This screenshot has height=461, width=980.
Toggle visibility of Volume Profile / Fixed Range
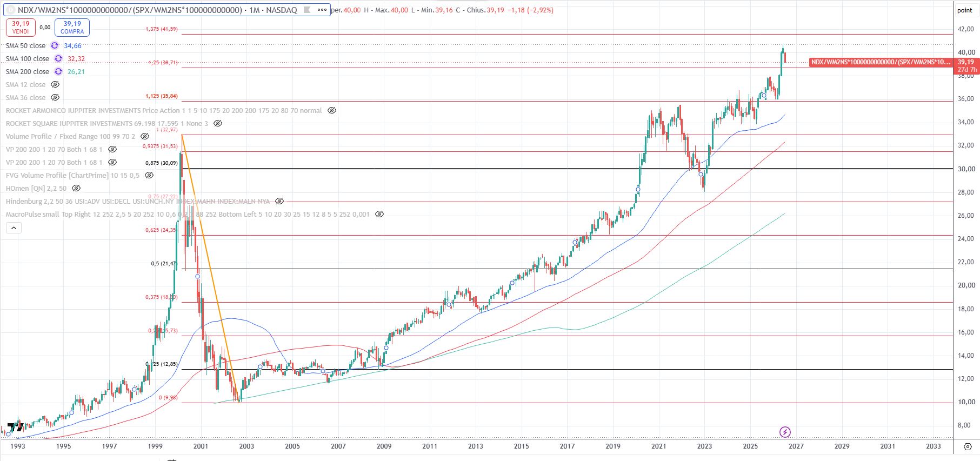point(145,137)
